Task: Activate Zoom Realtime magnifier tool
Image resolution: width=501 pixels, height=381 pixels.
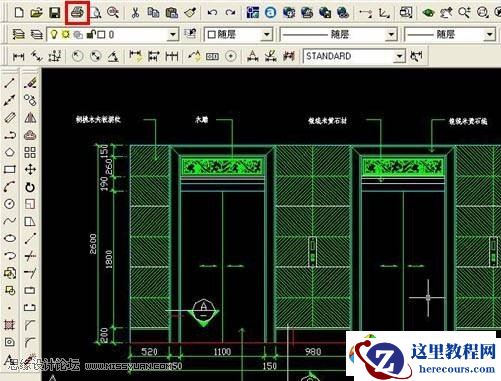Action: [x=464, y=13]
